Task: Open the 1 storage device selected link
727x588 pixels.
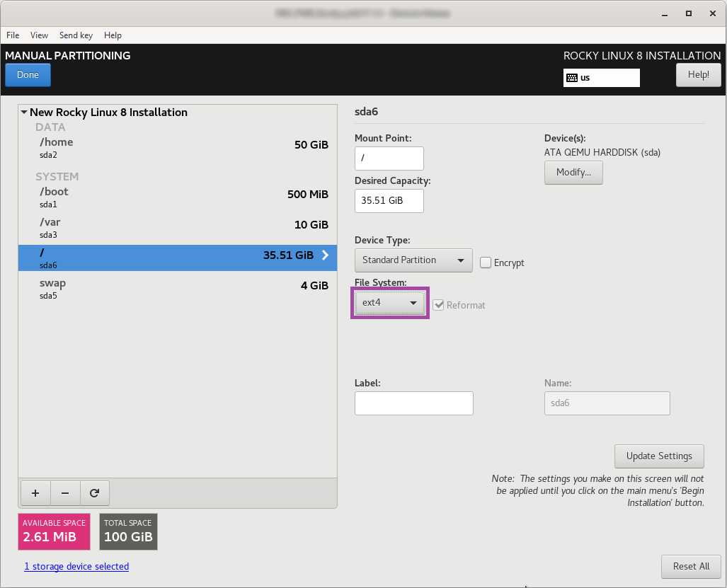Action: pyautogui.click(x=76, y=566)
